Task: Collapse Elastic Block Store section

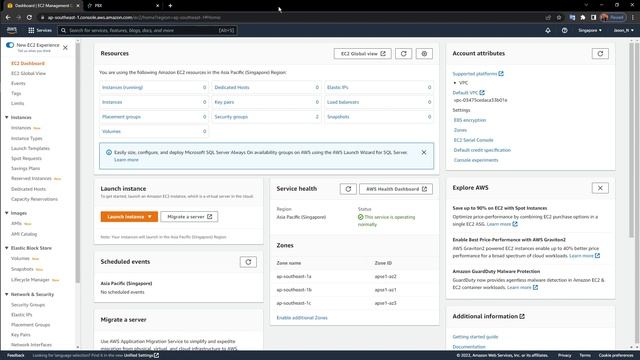Action: [x=7, y=248]
